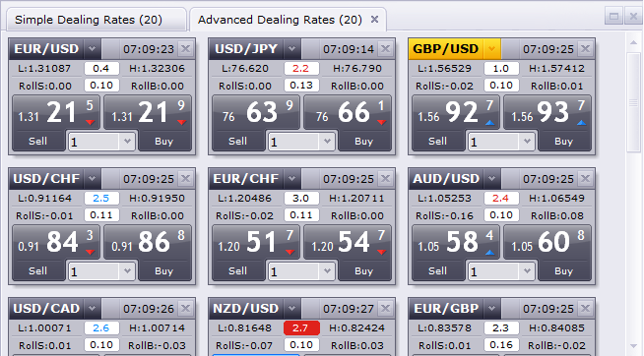Click the vertical scrollbar up arrow
Image resolution: width=644 pixels, height=356 pixels.
coord(633,42)
